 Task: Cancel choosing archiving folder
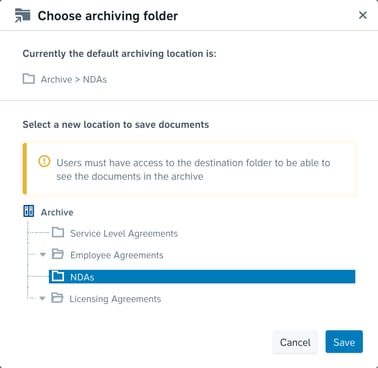[295, 342]
